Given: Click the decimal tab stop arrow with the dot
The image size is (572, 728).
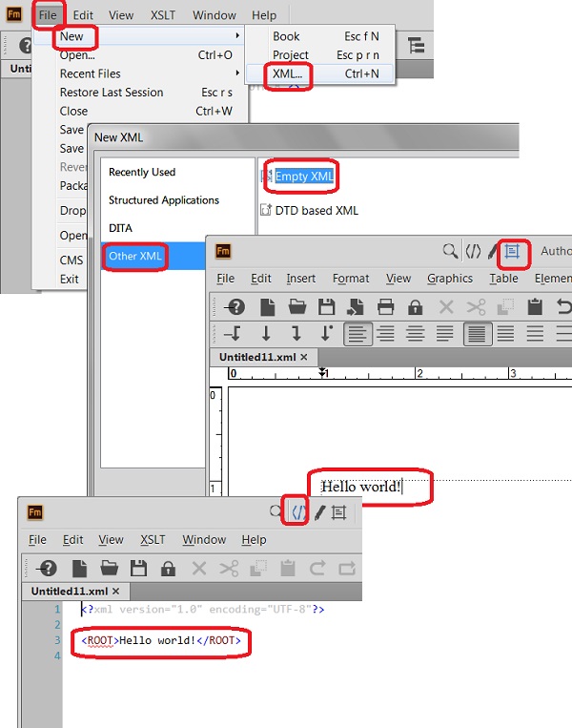Looking at the screenshot, I should pos(327,333).
